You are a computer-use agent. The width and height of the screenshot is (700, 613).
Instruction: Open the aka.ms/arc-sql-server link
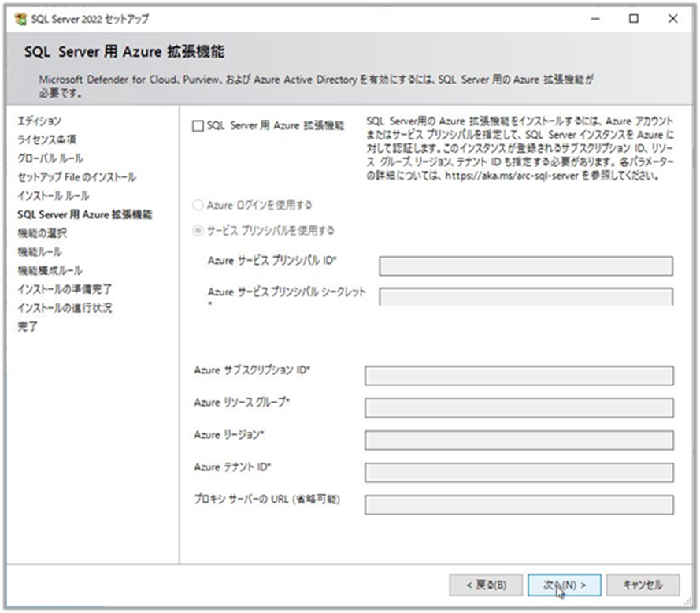coord(512,176)
